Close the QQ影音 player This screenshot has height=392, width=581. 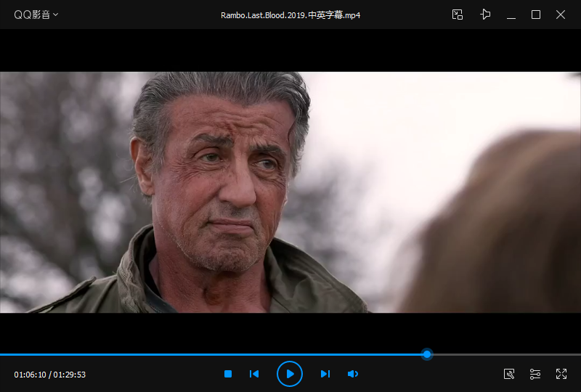click(561, 15)
